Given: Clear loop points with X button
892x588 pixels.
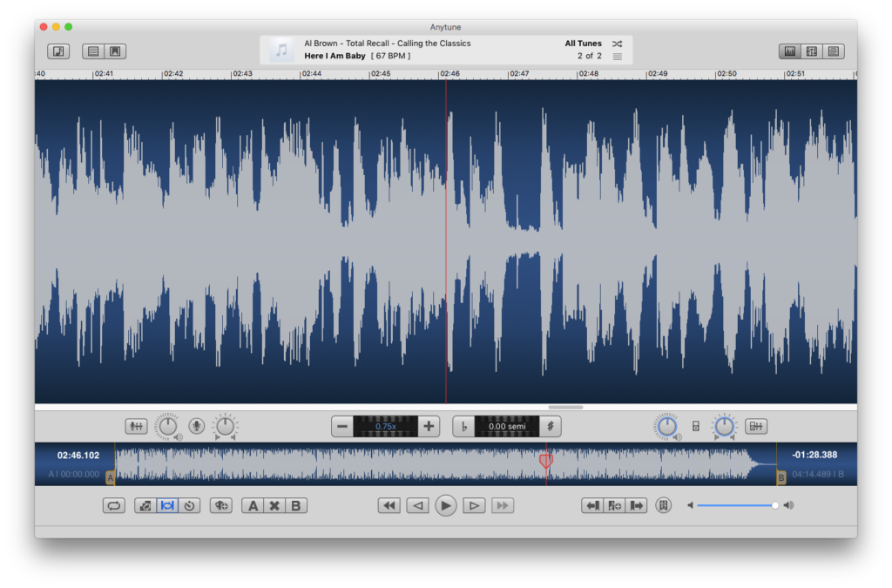Looking at the screenshot, I should (x=274, y=505).
